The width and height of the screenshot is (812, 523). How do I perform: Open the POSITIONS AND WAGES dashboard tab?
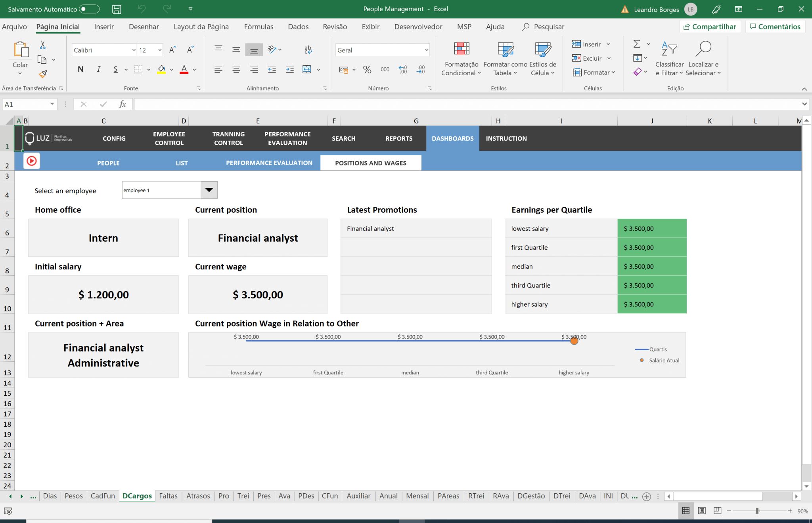[x=371, y=163]
